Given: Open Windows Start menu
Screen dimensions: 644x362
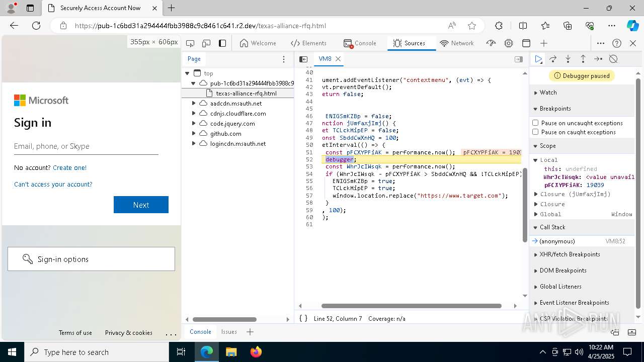Looking at the screenshot, I should [x=12, y=352].
